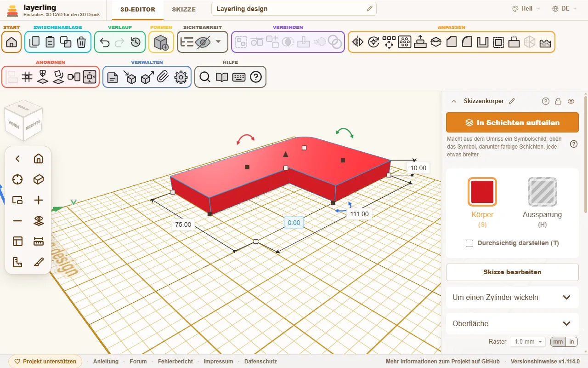The height and width of the screenshot is (368, 588).
Task: Click the pencil sketch icon in view panel
Action: (39, 262)
